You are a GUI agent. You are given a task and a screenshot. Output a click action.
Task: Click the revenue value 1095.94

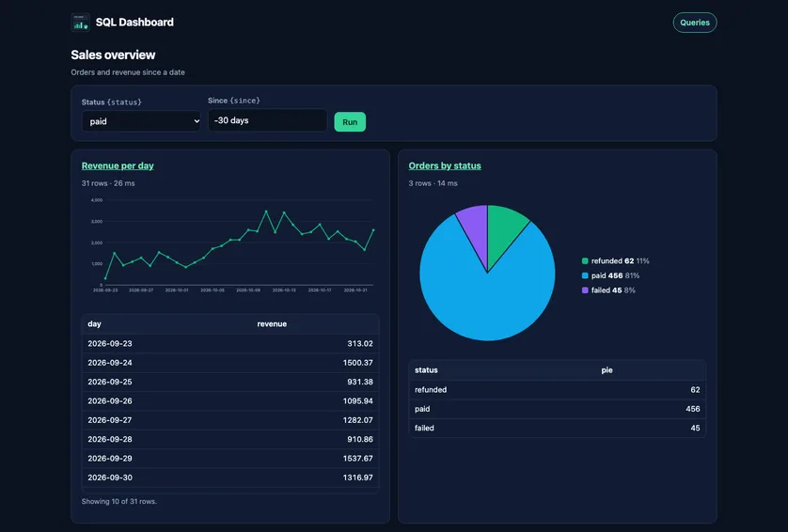pos(358,401)
